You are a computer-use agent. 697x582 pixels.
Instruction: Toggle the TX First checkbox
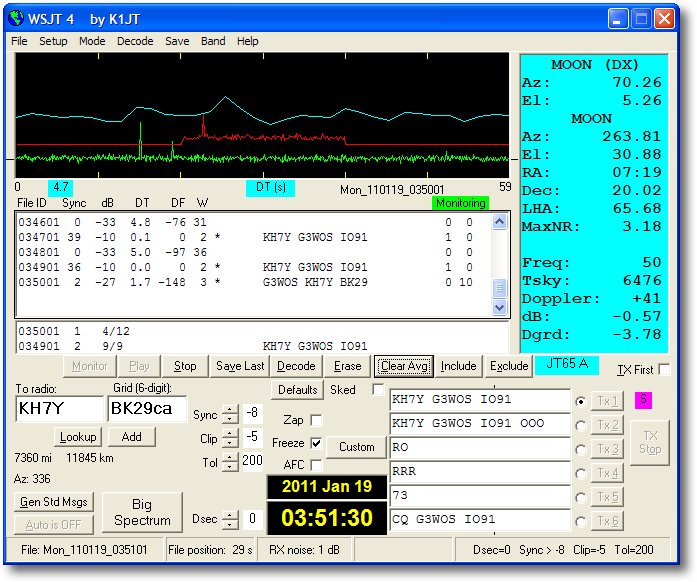click(664, 369)
